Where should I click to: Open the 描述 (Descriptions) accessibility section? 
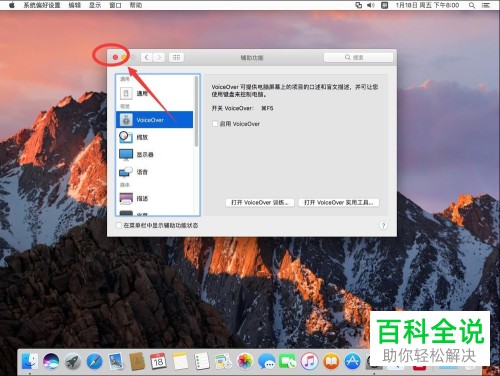click(154, 198)
